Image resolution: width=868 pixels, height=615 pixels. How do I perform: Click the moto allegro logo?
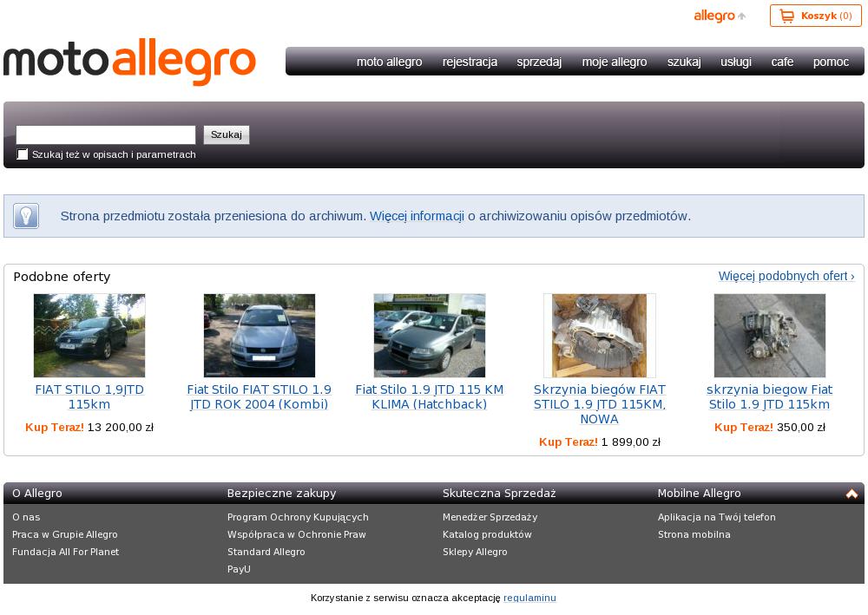click(x=129, y=62)
